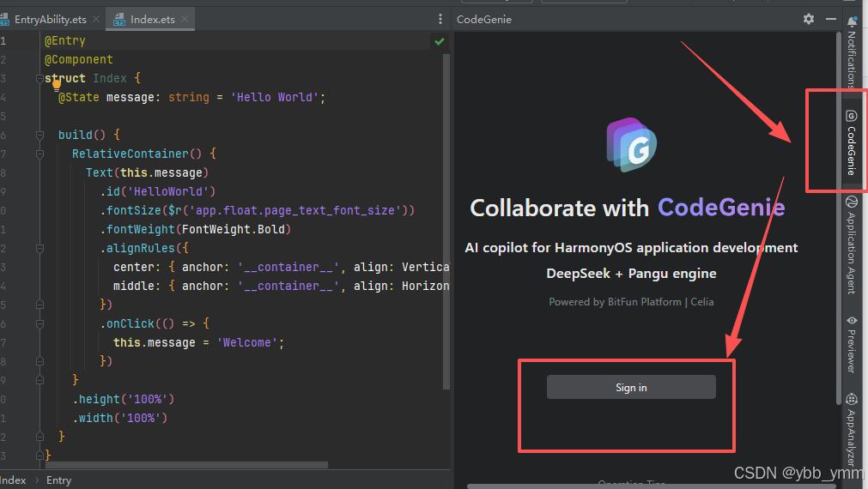Image resolution: width=868 pixels, height=489 pixels.
Task: Click the Text(this.message) line
Action: [148, 172]
